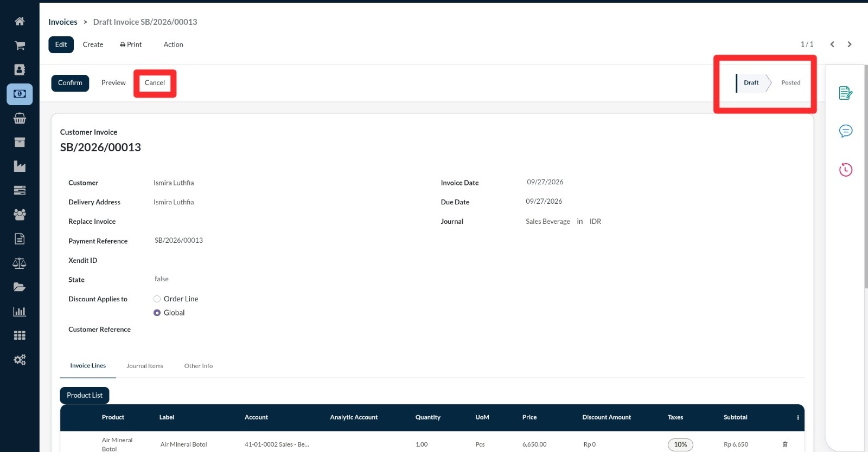Select the Order Line discount option
This screenshot has width=868, height=452.
point(157,299)
